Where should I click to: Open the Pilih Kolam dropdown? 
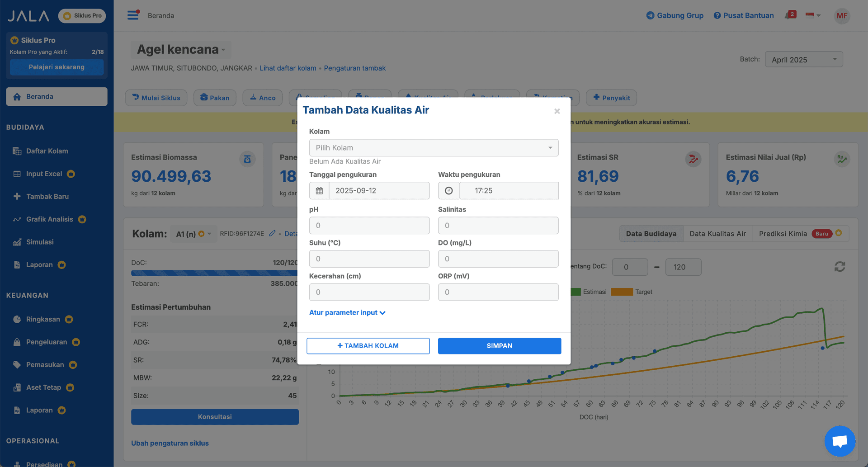[434, 148]
